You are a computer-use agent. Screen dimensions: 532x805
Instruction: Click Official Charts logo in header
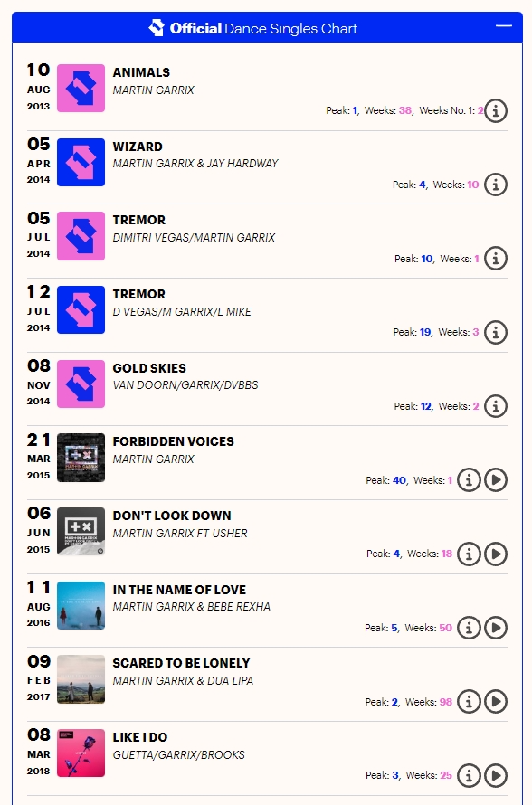click(x=157, y=28)
